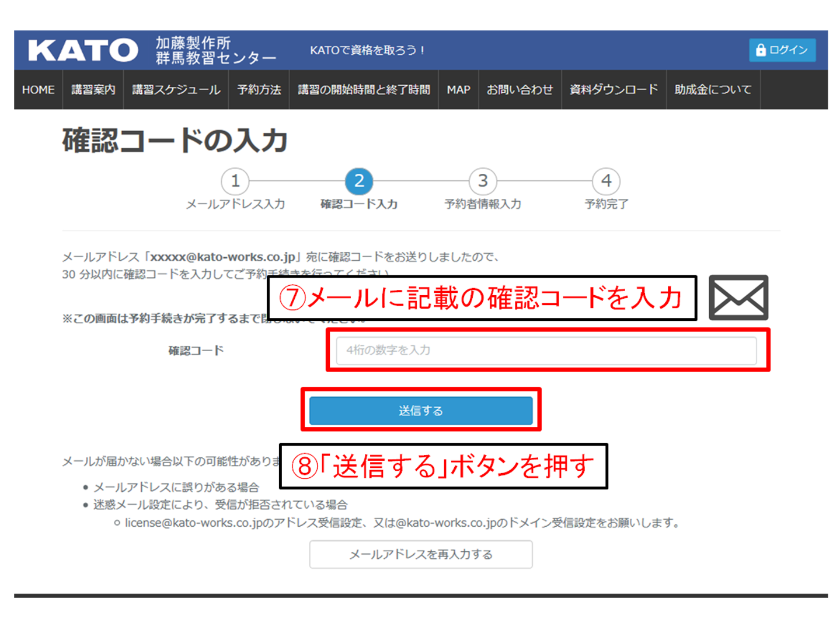Viewport: 840px width, 630px height.
Task: Open お問い合わせ contact page
Action: pos(520,90)
